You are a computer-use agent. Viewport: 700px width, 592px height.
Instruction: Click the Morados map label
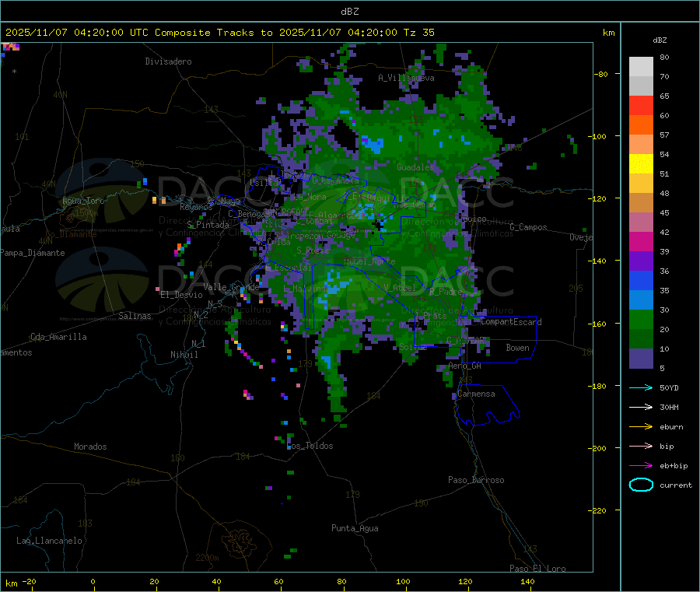point(91,447)
